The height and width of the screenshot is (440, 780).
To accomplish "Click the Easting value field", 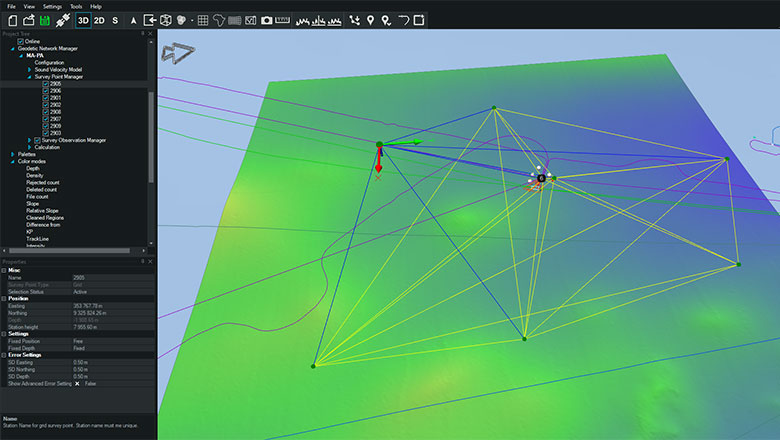I will pyautogui.click(x=113, y=306).
